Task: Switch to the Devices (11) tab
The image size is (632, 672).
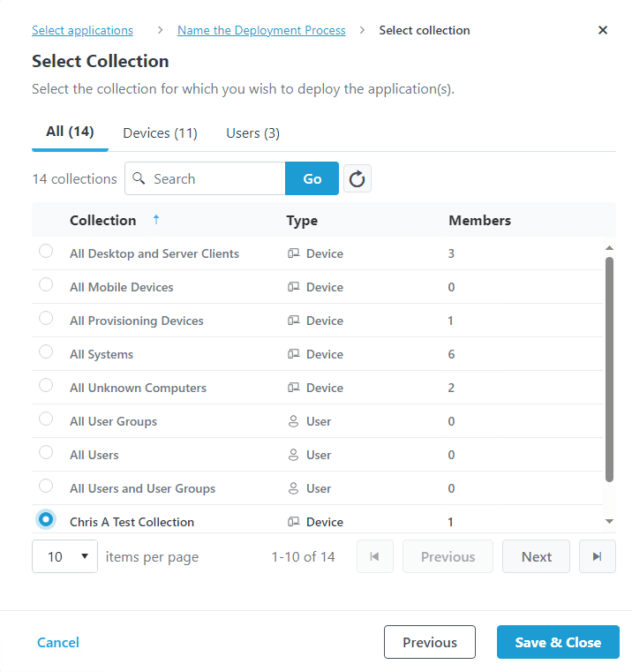Action: 160,133
